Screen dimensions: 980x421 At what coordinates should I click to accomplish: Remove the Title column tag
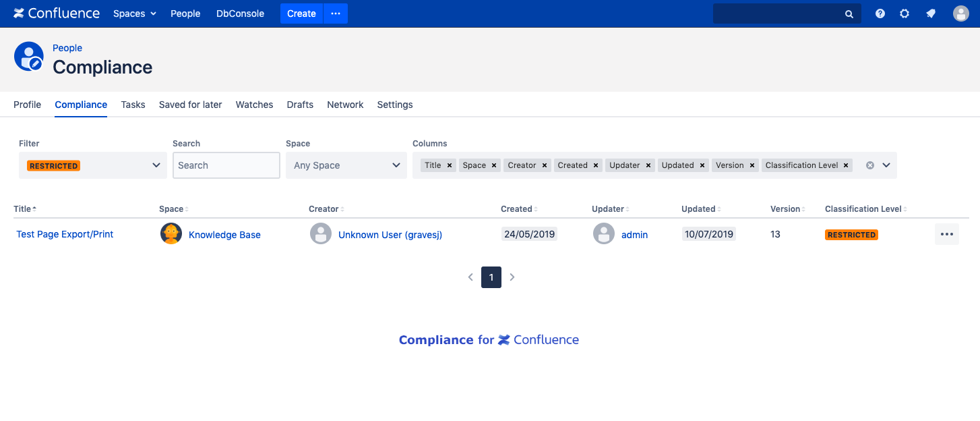[450, 165]
